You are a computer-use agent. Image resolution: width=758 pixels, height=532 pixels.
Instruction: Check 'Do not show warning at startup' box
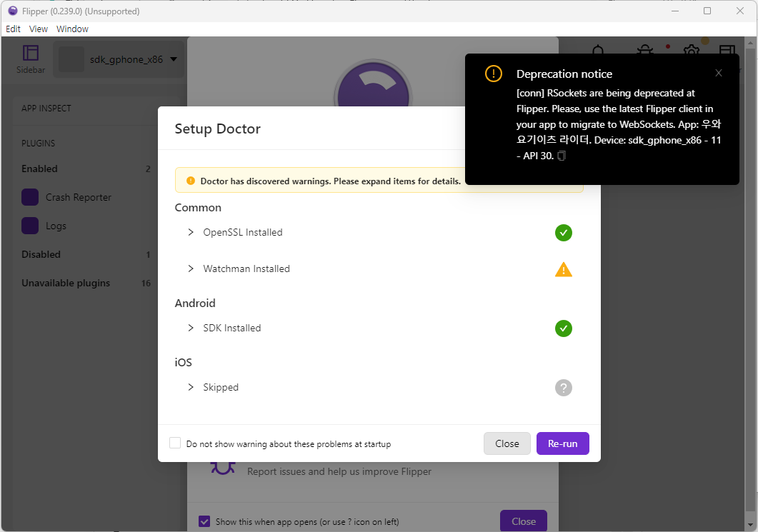coord(175,443)
